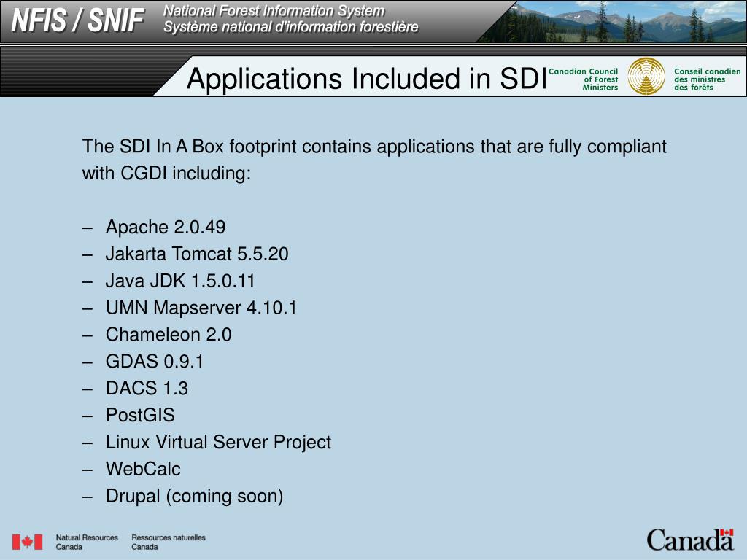Click the NFIS / SNIF logo text

pyautogui.click(x=77, y=20)
